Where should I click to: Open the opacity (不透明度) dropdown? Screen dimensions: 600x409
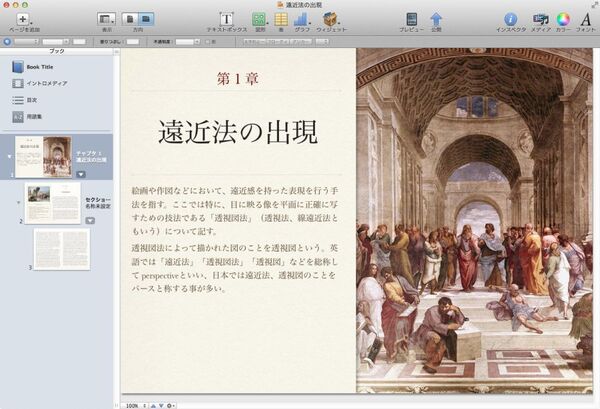pyautogui.click(x=188, y=42)
